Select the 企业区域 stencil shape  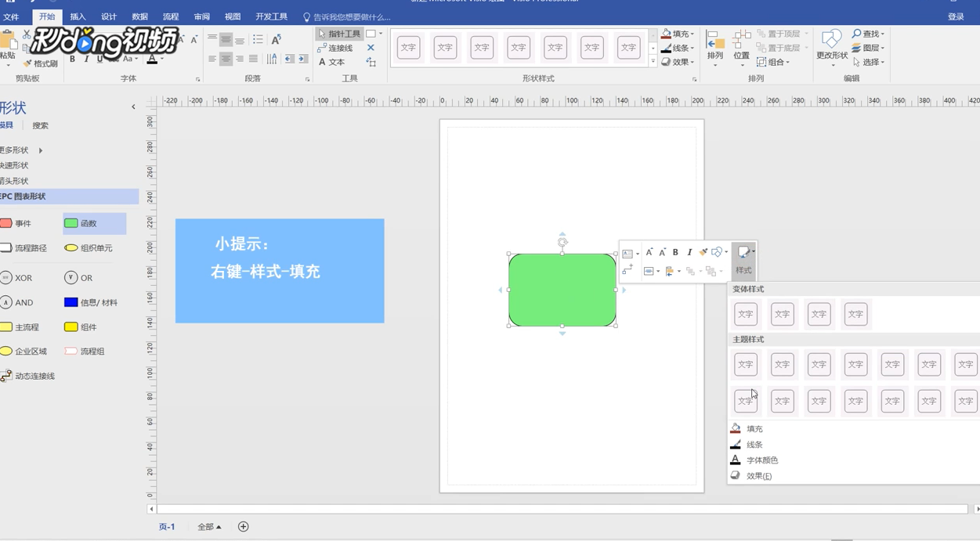click(x=24, y=352)
